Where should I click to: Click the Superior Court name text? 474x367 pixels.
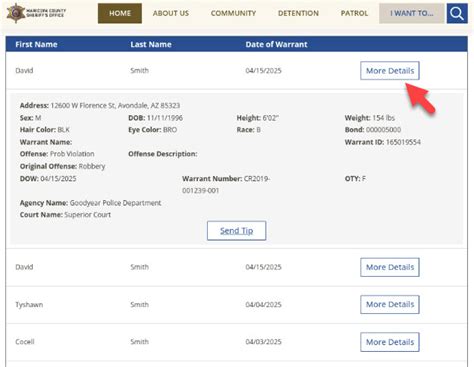click(x=87, y=215)
